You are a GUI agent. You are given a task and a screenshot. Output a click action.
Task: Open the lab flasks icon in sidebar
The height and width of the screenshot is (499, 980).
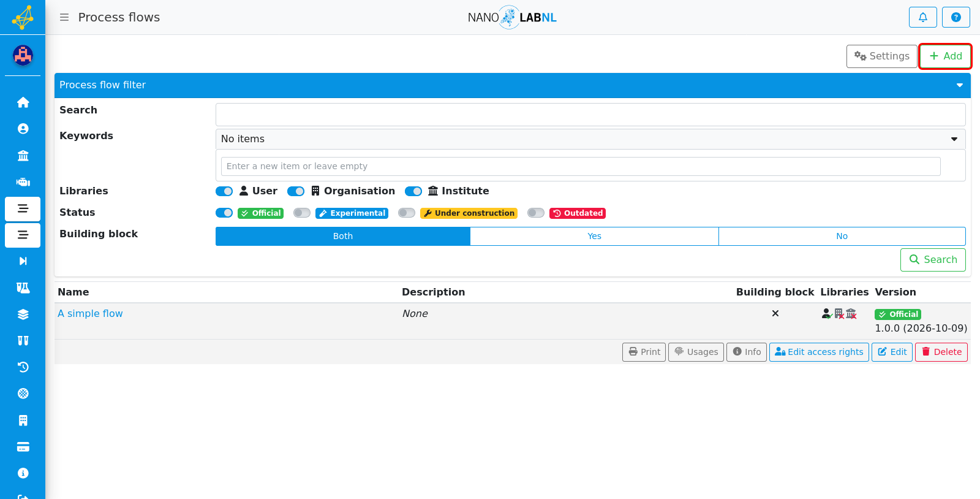23,288
